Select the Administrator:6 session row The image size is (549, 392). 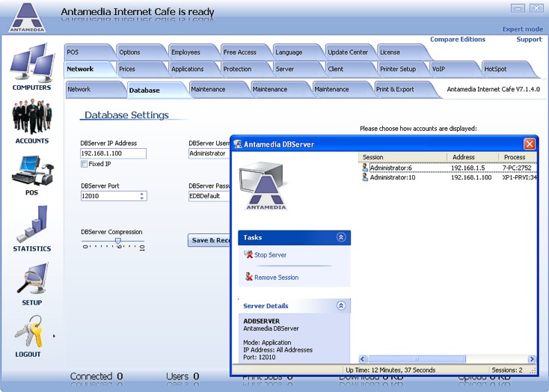pyautogui.click(x=448, y=168)
